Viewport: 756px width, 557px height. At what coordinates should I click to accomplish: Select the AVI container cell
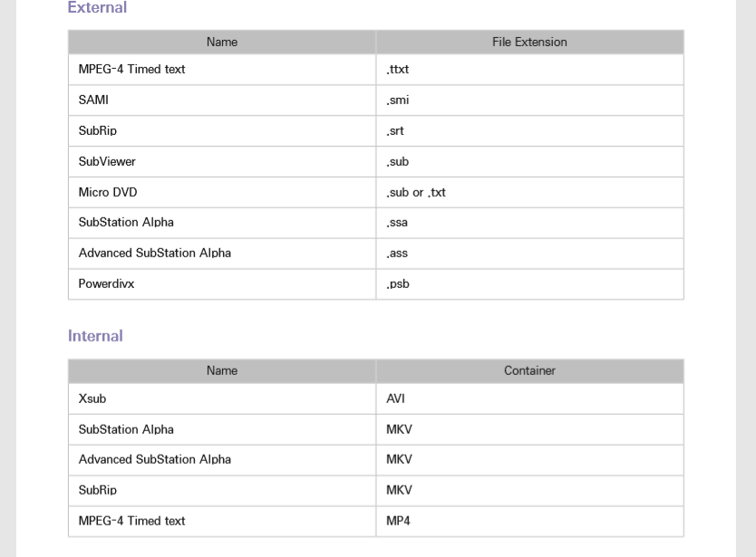(396, 399)
